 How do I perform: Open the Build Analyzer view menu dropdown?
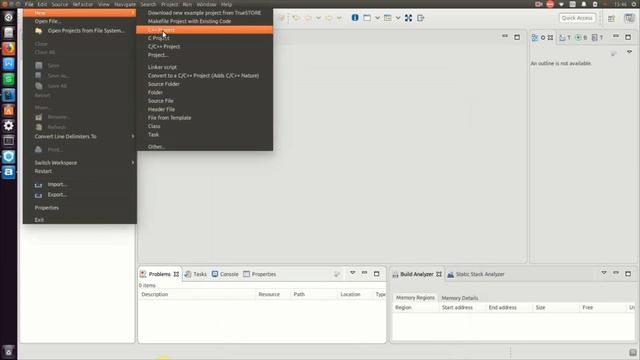point(604,273)
